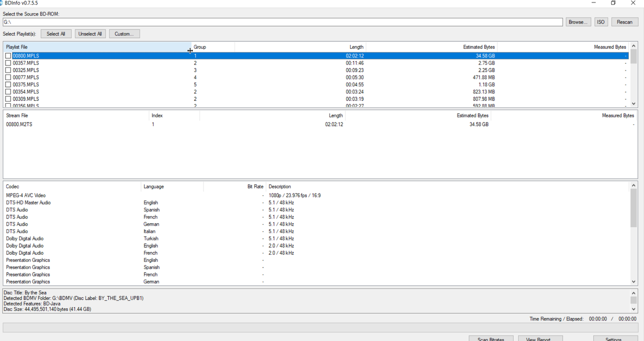This screenshot has height=341, width=644.
Task: Click the Bit Rate column header
Action: point(235,186)
